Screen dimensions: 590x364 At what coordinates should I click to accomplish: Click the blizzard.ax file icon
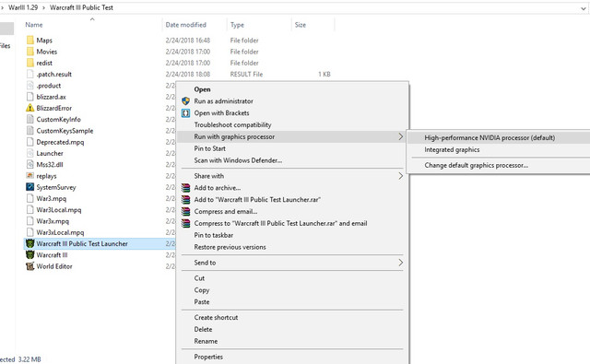(30, 97)
